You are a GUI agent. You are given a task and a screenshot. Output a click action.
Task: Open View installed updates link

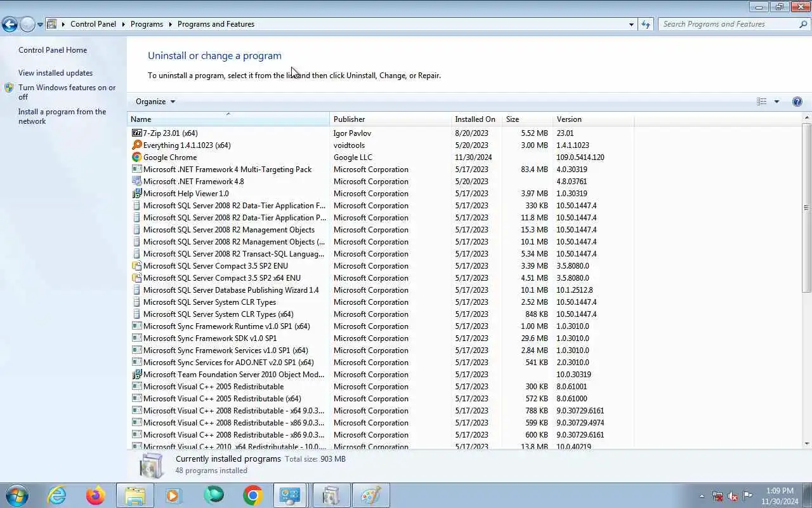coord(55,73)
